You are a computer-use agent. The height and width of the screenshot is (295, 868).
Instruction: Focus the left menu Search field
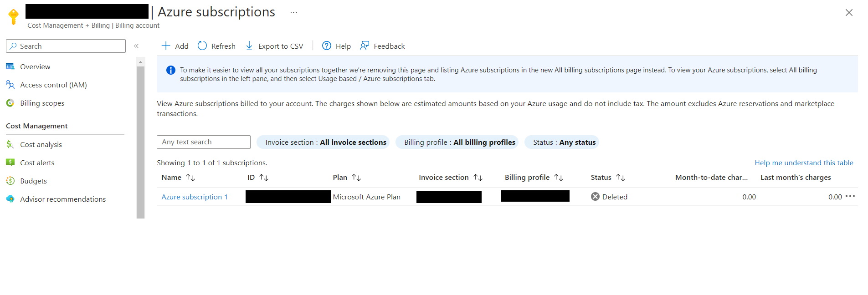pyautogui.click(x=66, y=46)
